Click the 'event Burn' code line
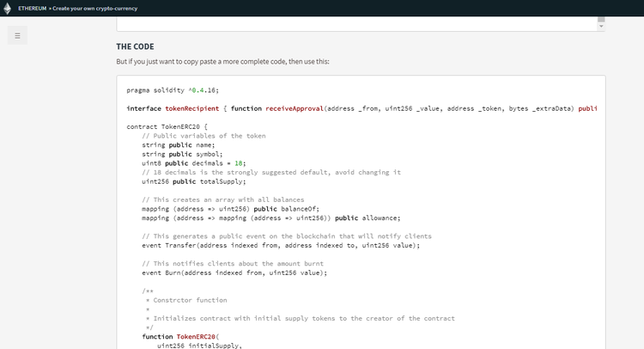Image resolution: width=644 pixels, height=349 pixels. point(234,272)
